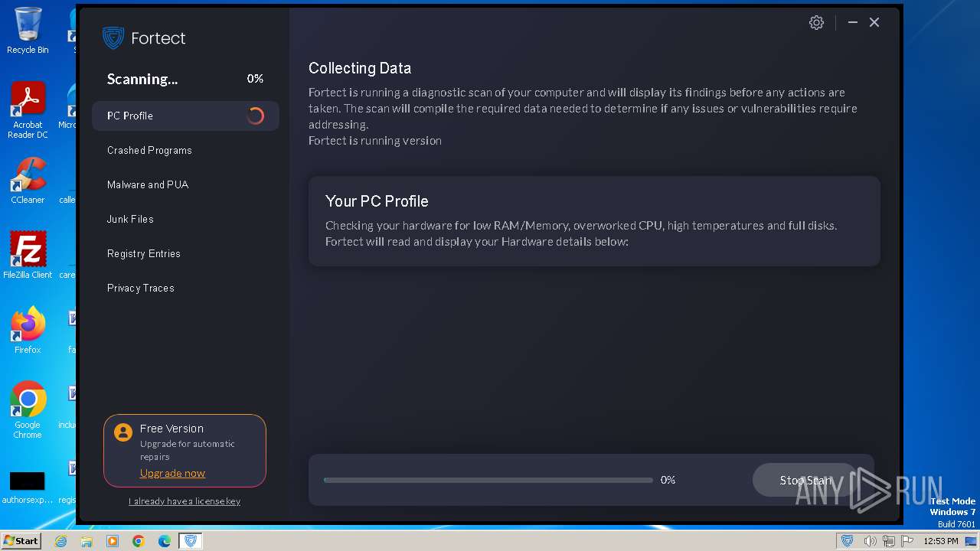This screenshot has height=551, width=980.
Task: Open Acrobat Reader DC desktop shortcut
Action: 28,110
